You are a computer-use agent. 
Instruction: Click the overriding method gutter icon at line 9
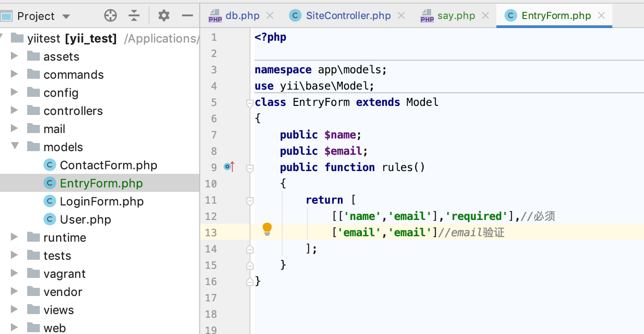tap(229, 167)
